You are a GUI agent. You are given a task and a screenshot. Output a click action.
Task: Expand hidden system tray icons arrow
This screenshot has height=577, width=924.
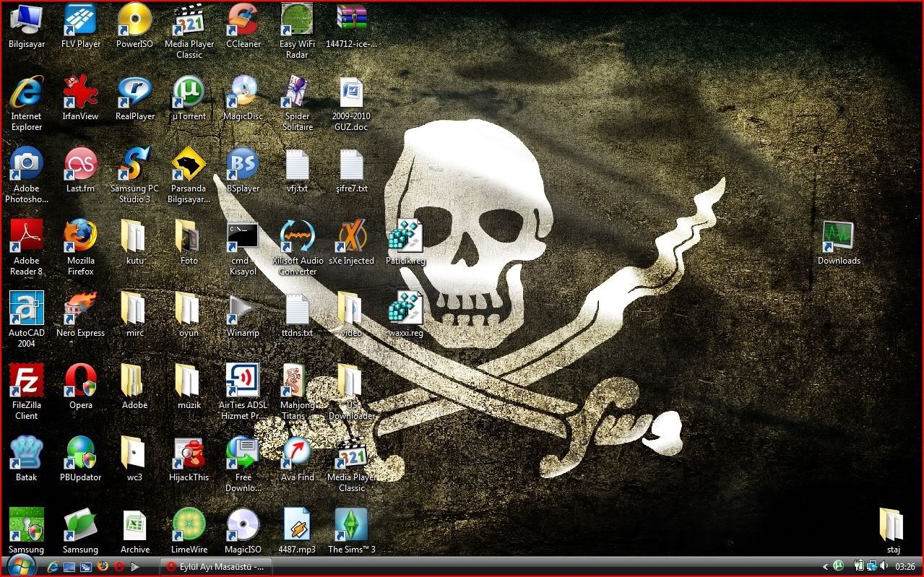(825, 567)
